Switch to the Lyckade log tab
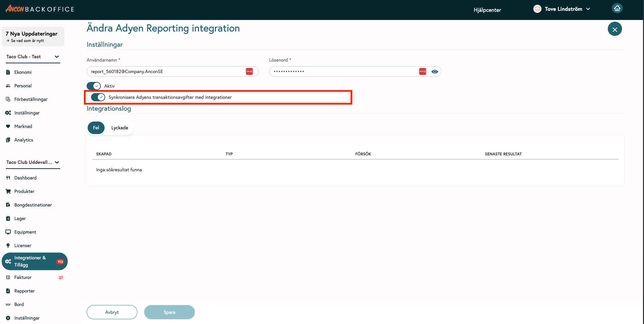 pyautogui.click(x=120, y=128)
